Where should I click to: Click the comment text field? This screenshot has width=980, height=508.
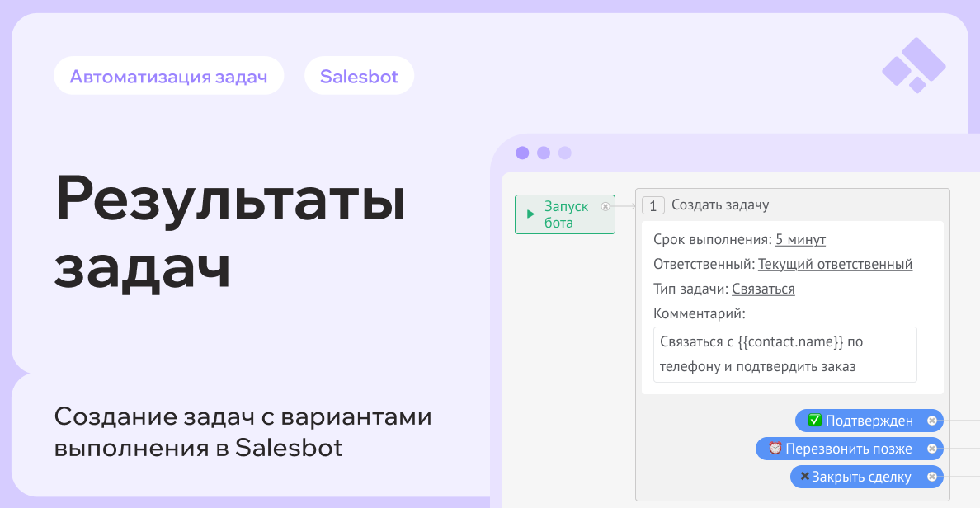(x=785, y=355)
